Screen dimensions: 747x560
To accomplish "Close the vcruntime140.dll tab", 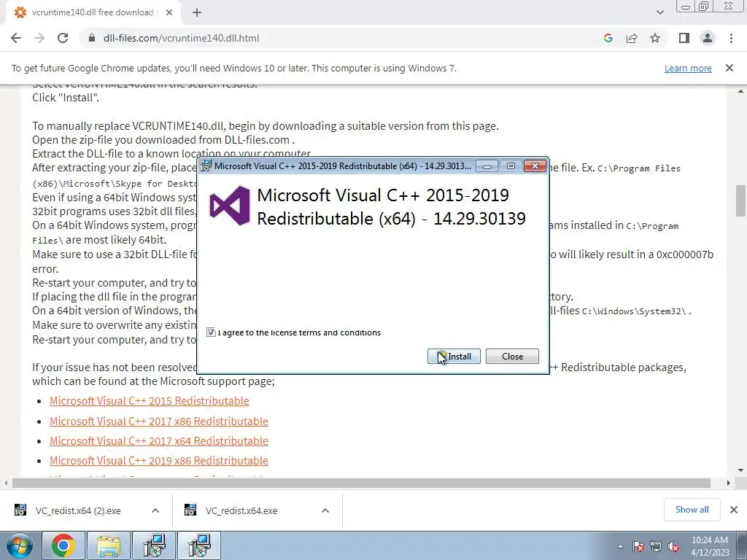I will 169,12.
